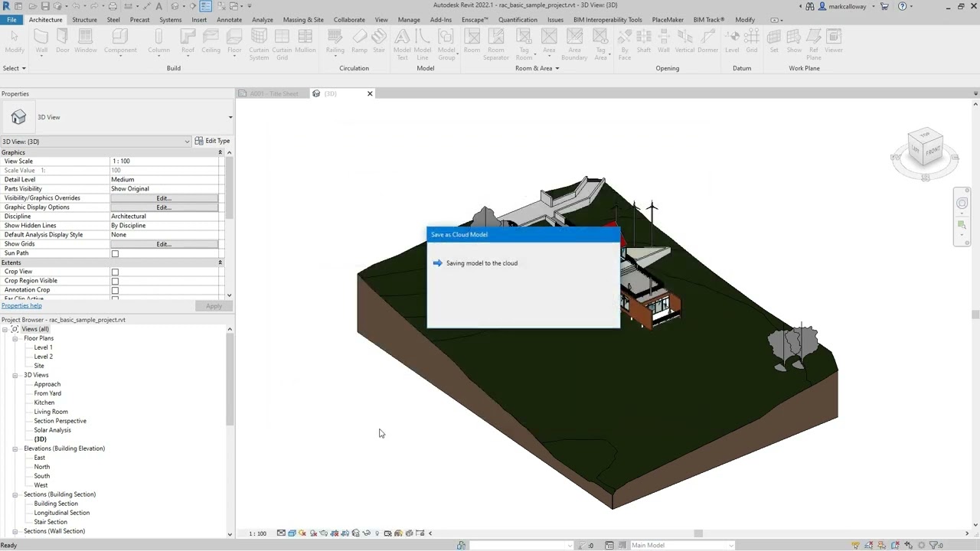Select the Stair tool
980x551 pixels.
click(379, 41)
